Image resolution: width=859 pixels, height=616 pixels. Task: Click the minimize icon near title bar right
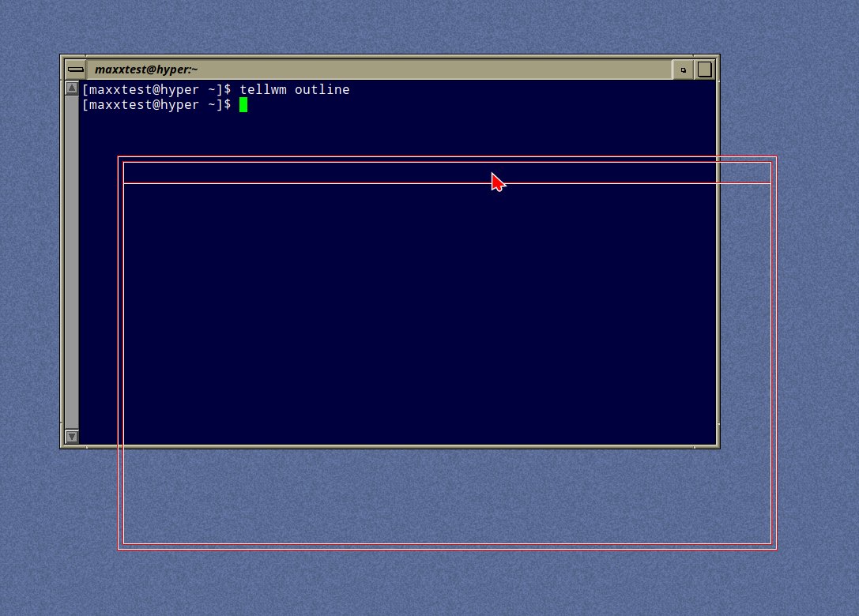pos(681,69)
